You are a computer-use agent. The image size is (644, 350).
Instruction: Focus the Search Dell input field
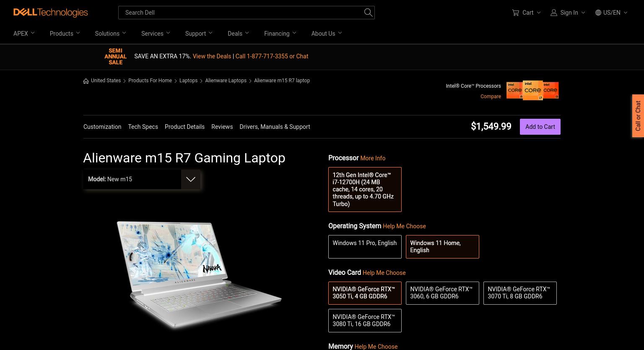(x=241, y=13)
